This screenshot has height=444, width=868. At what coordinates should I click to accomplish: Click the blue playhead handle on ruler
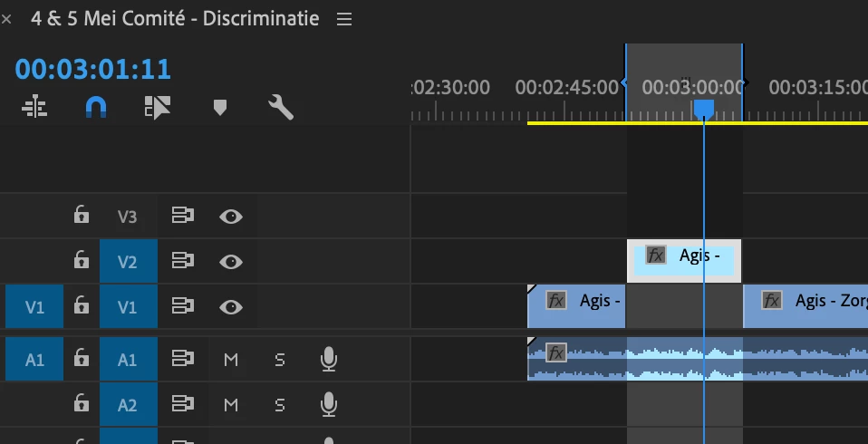click(704, 109)
